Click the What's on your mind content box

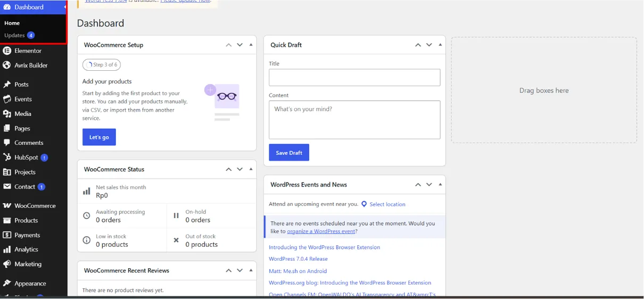(354, 120)
